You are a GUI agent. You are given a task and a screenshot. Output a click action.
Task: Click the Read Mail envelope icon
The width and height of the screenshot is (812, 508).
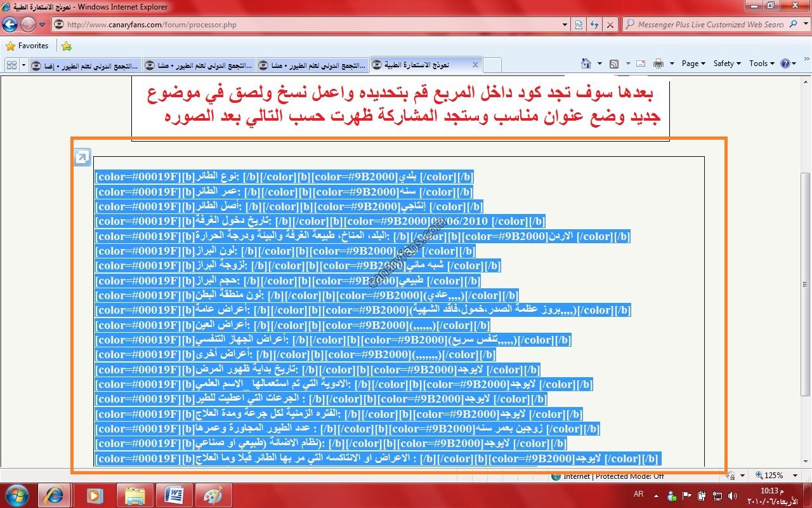click(x=641, y=63)
